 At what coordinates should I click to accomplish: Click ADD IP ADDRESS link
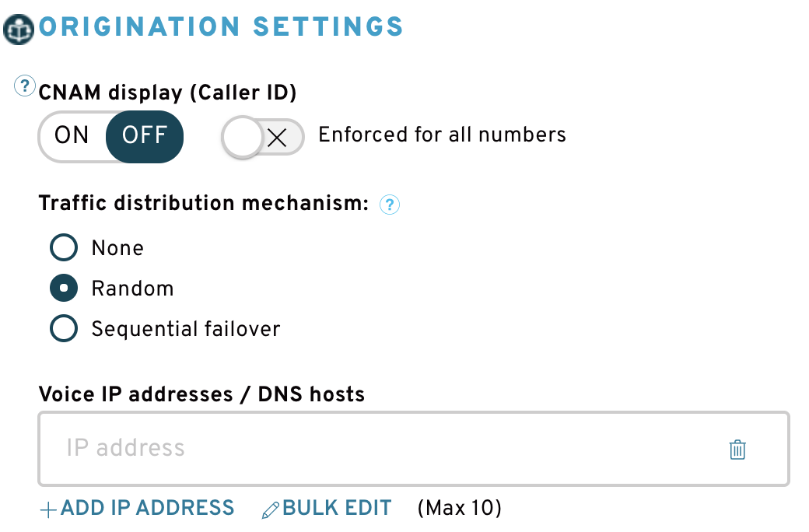pos(148,508)
